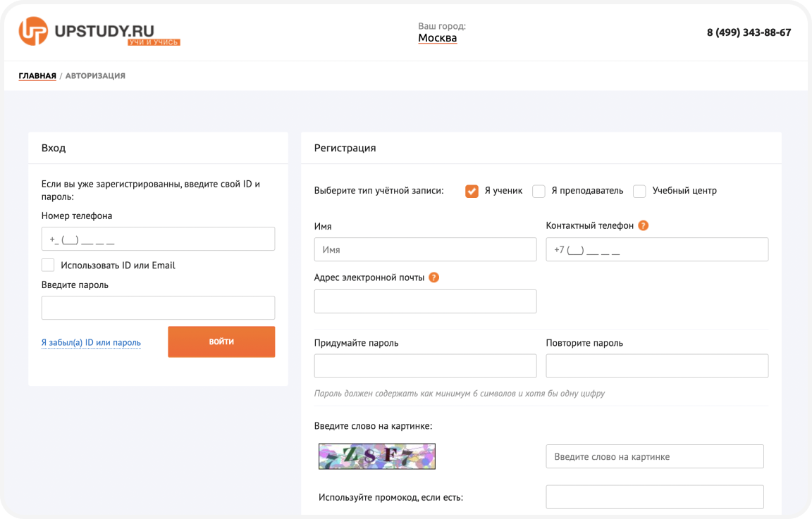This screenshot has height=519, width=812.
Task: Select the Я преподаватель checkbox
Action: 539,191
